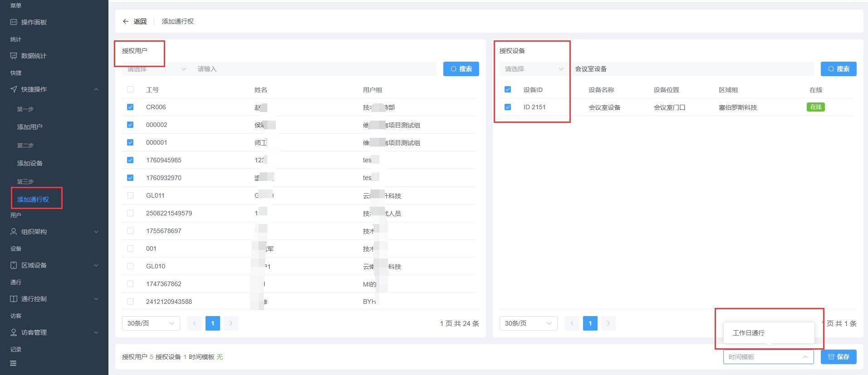The width and height of the screenshot is (868, 375).
Task: Click the 数据统计 statistics icon
Action: click(x=14, y=56)
